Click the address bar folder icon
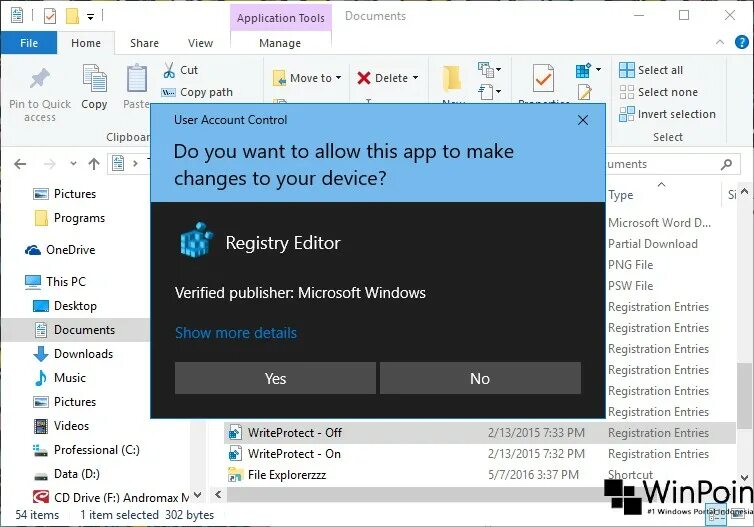The width and height of the screenshot is (754, 527). point(118,163)
